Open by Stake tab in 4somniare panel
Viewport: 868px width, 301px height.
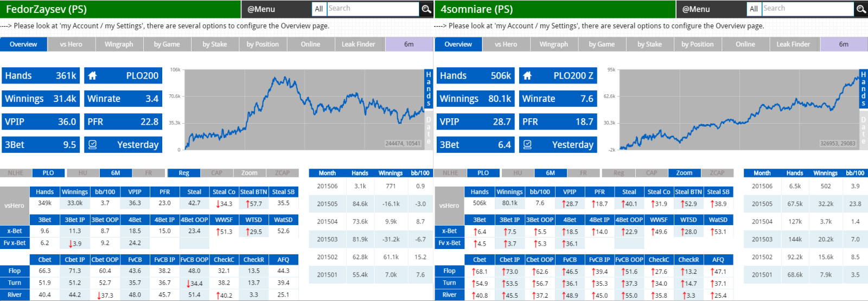point(649,44)
